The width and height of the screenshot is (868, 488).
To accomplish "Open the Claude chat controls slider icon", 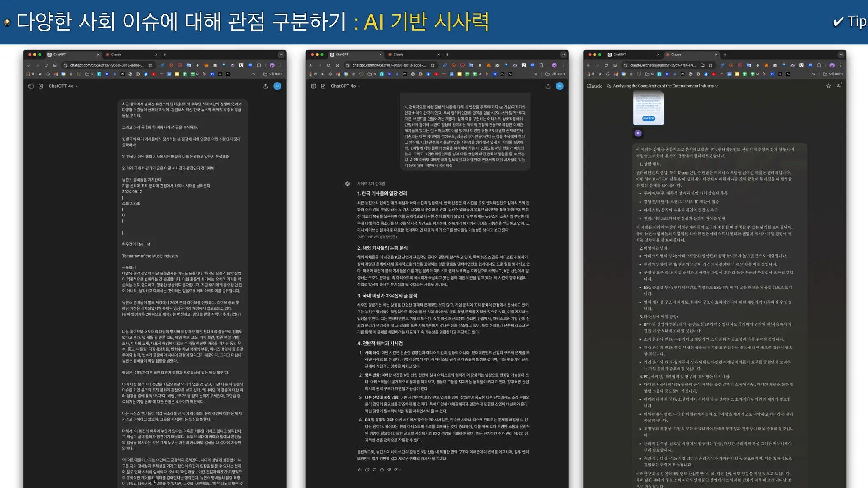I will (839, 86).
